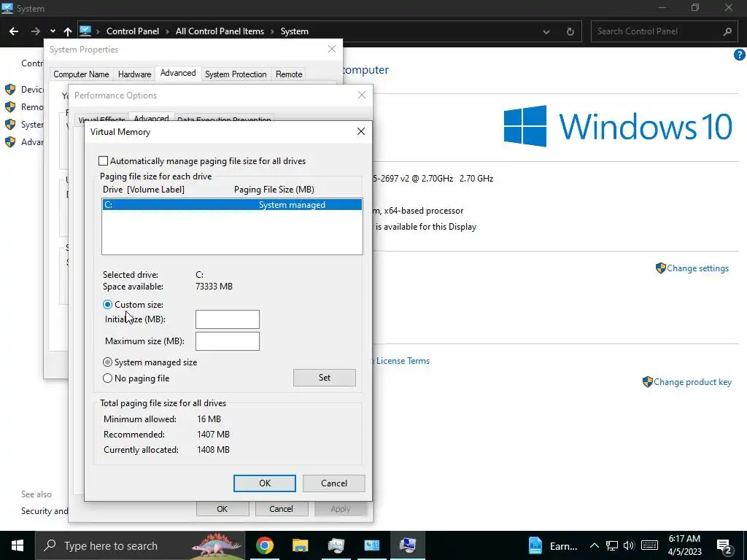Viewport: 747px width, 560px height.
Task: Open the network tray icon
Action: [612, 545]
